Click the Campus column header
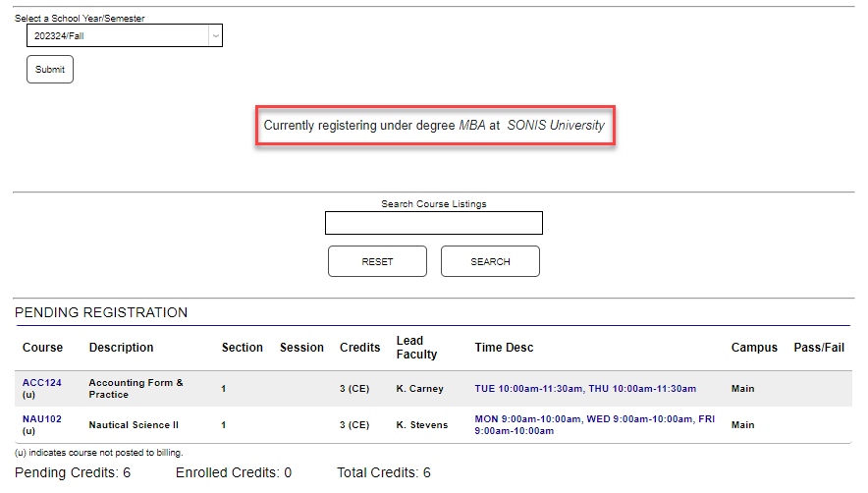Screen dimensions: 868x493 (x=754, y=348)
